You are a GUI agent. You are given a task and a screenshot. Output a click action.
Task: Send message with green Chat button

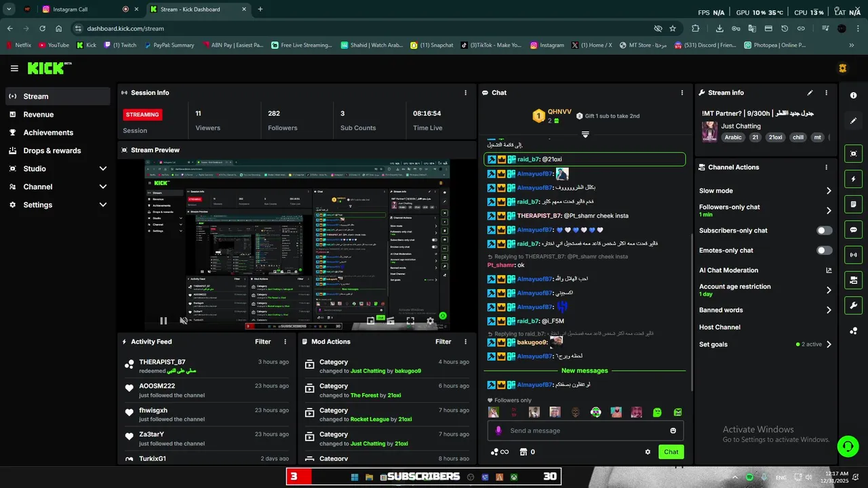tap(671, 452)
